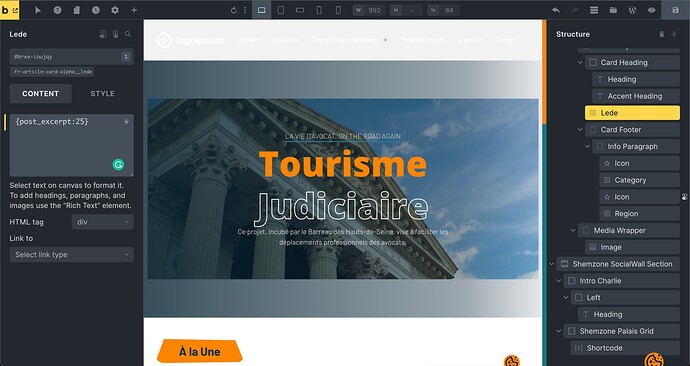Select the mobile landscape breakpoint icon

300,10
